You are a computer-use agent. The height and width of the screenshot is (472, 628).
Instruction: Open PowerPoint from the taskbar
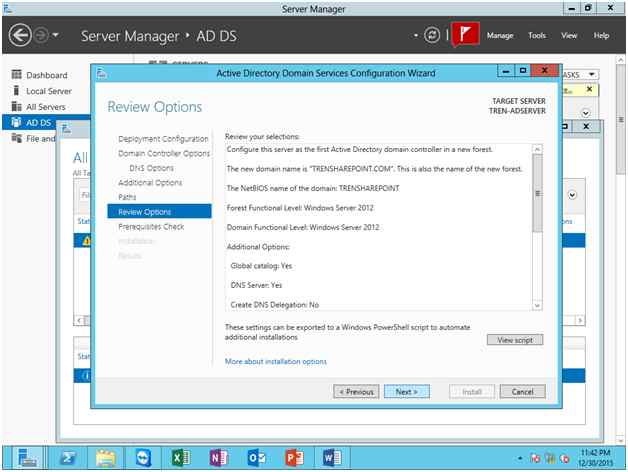coord(294,458)
